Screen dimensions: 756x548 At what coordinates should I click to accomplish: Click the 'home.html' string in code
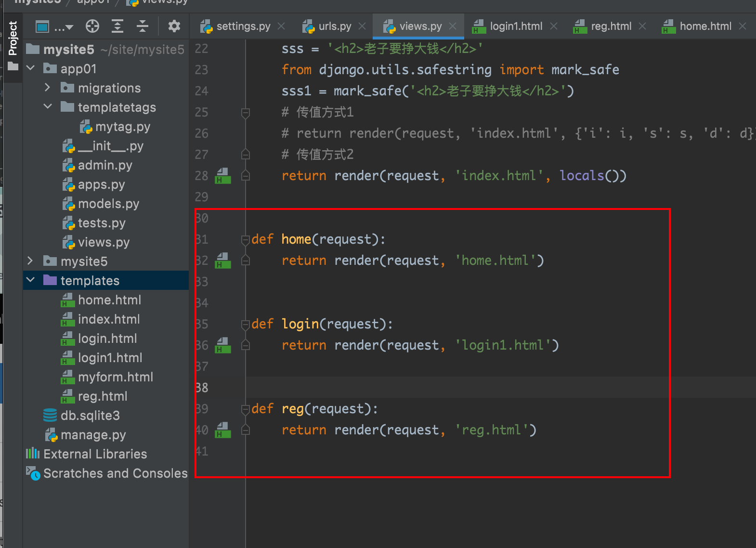[x=495, y=261]
